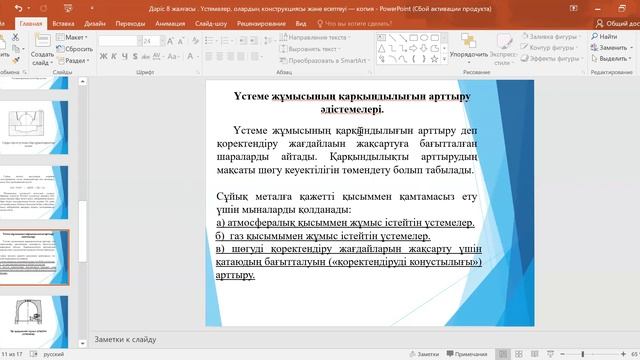Open Change Case (Aa) dropdown

[x=173, y=56]
